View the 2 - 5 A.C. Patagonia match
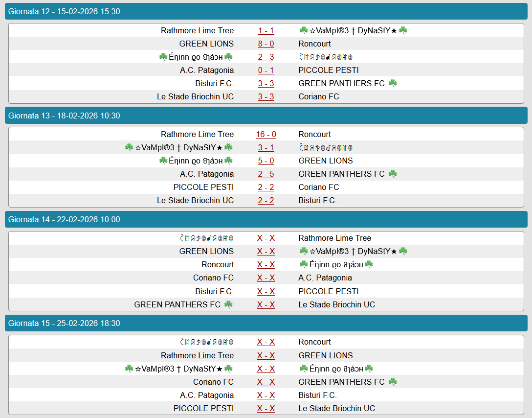The image size is (532, 418). point(266,174)
